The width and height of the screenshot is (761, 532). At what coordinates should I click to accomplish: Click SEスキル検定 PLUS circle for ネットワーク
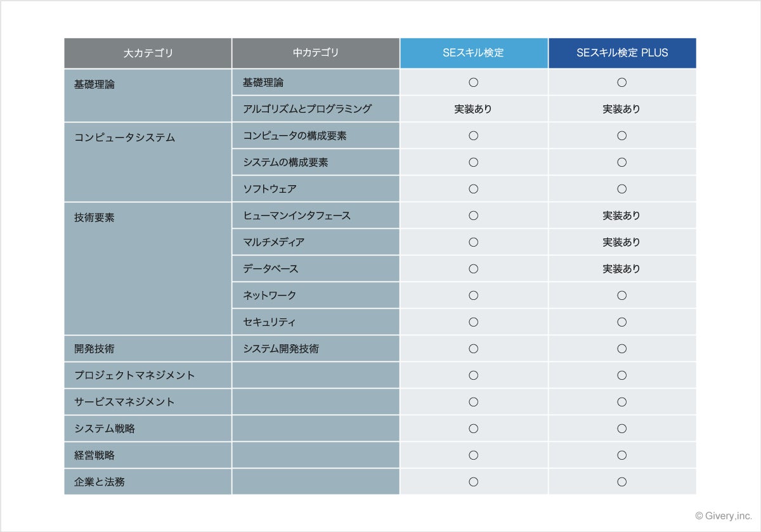(621, 295)
